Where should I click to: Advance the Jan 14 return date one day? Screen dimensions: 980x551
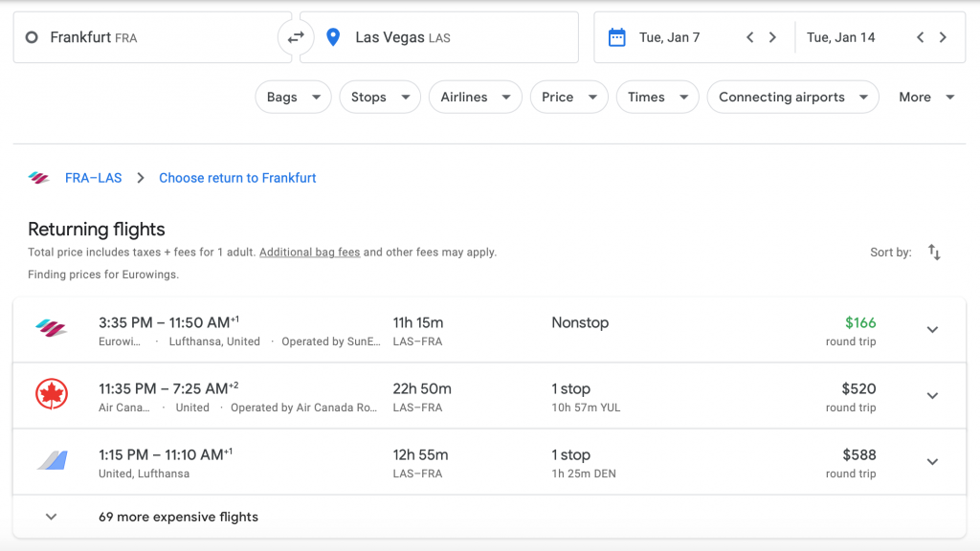[943, 37]
